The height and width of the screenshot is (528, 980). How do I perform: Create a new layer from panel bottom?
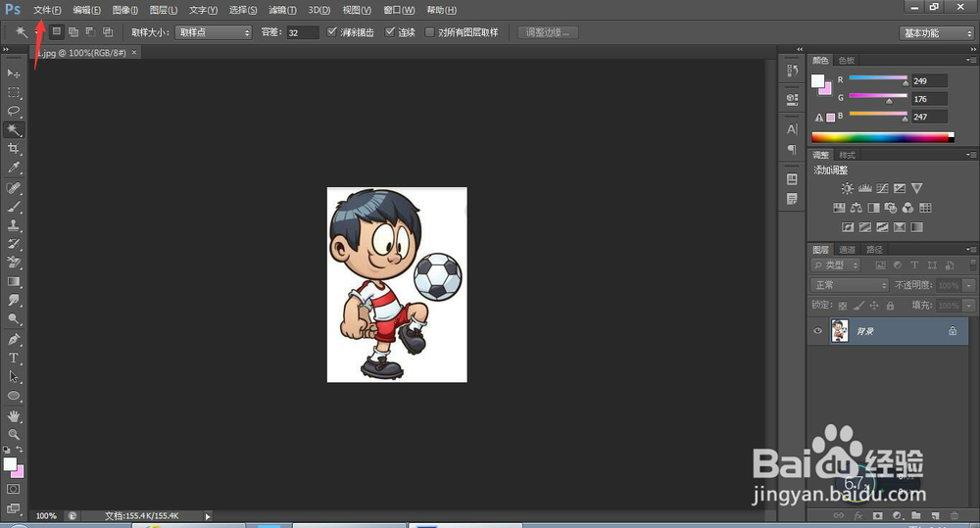[935, 515]
